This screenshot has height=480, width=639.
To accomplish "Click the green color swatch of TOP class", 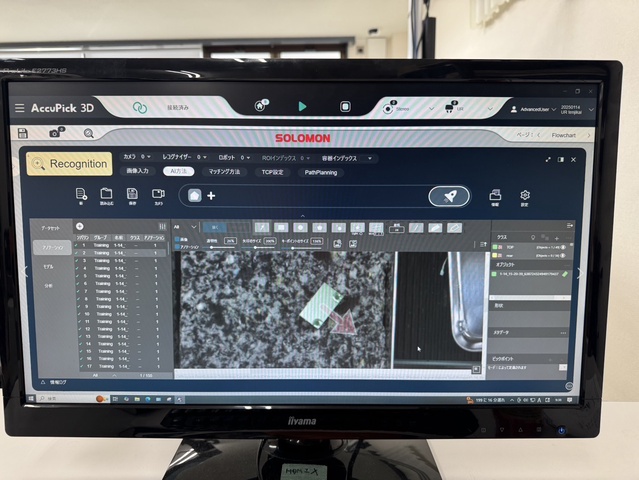I will click(x=495, y=247).
